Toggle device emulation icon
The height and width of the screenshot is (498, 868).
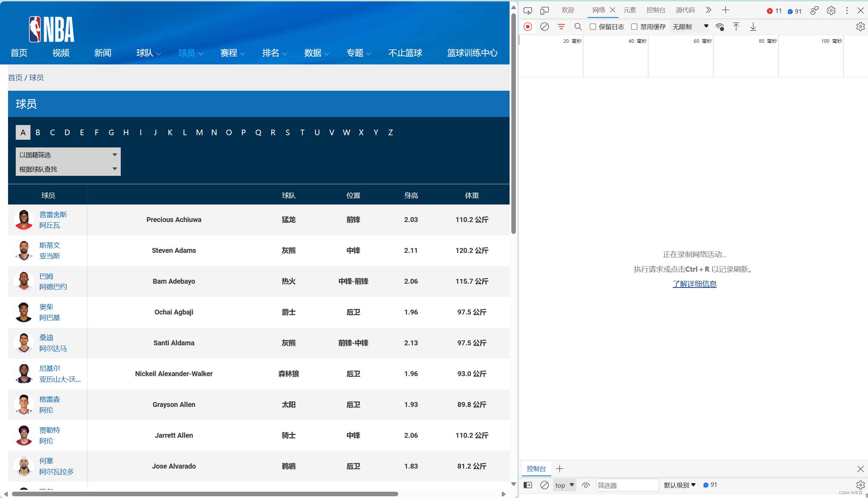[544, 11]
